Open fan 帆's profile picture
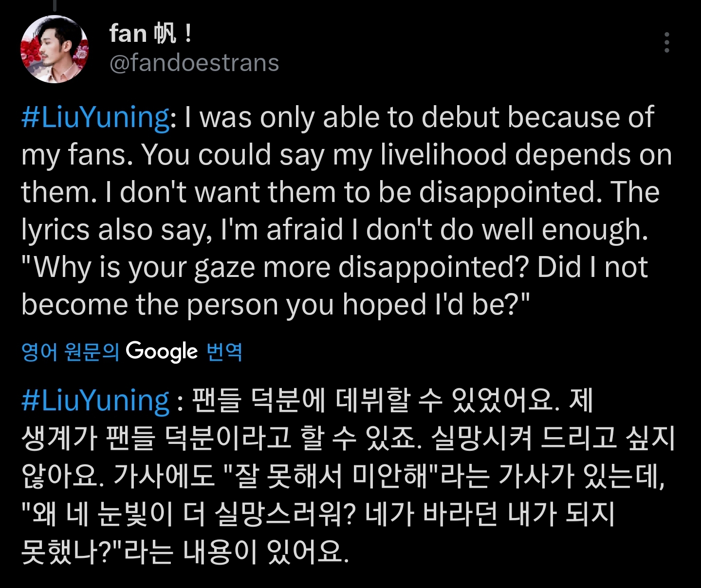Screen dimensions: 701x588 (x=55, y=49)
